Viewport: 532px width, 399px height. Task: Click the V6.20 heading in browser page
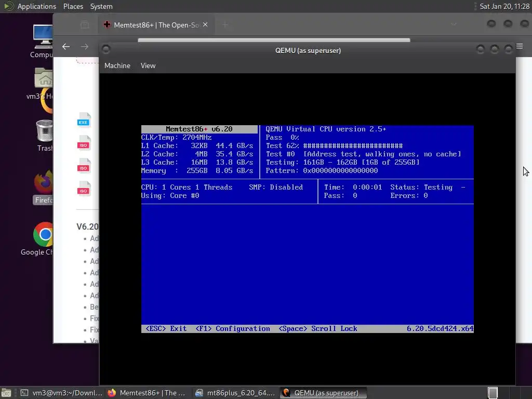coord(87,227)
